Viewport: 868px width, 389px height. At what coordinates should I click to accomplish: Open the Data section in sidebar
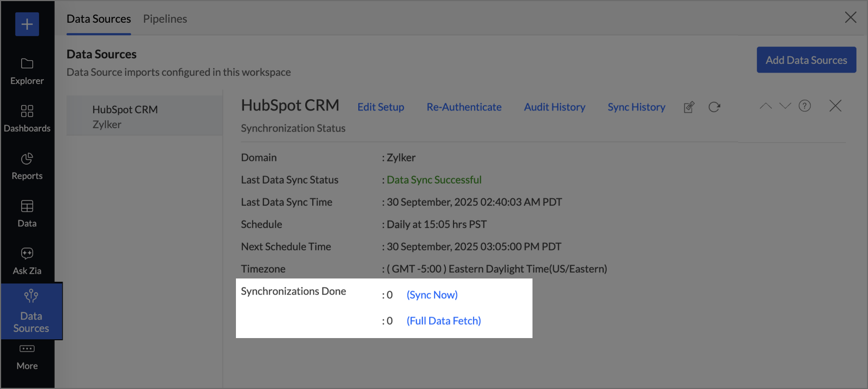27,214
